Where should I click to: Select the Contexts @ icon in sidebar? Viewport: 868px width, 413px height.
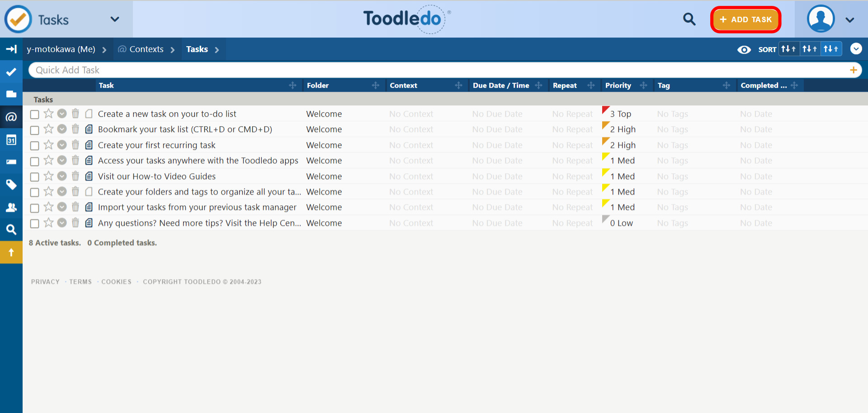(x=11, y=117)
